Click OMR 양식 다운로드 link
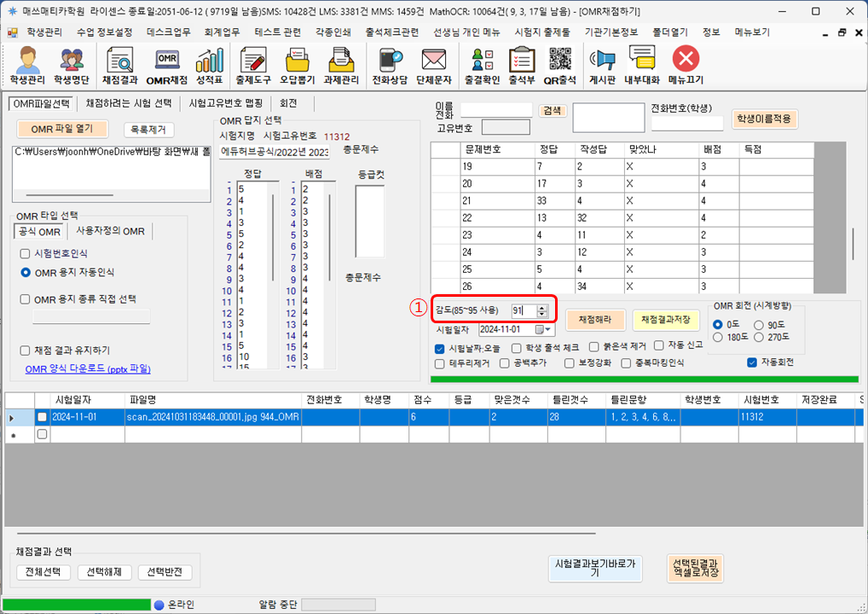The width and height of the screenshot is (868, 614). (x=88, y=369)
